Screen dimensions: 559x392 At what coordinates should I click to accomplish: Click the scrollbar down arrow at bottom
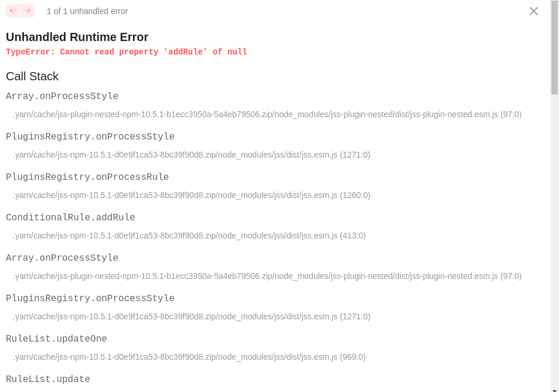(x=554, y=390)
